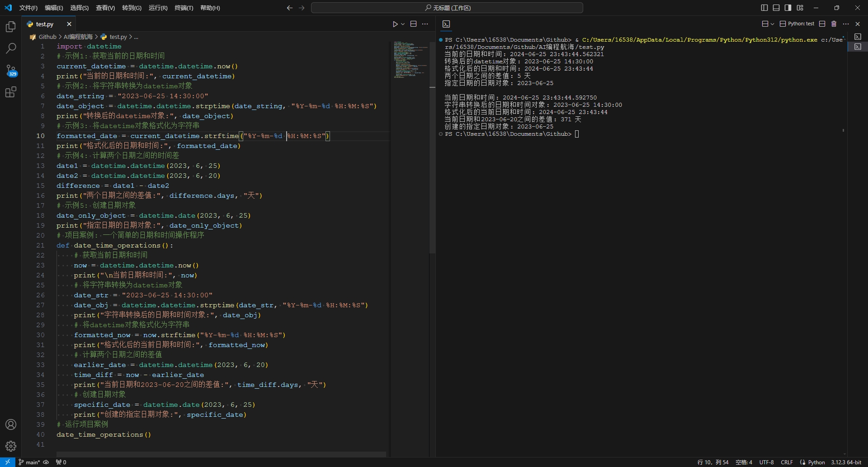868x467 pixels.
Task: Open the remote window status icon
Action: pos(8,462)
